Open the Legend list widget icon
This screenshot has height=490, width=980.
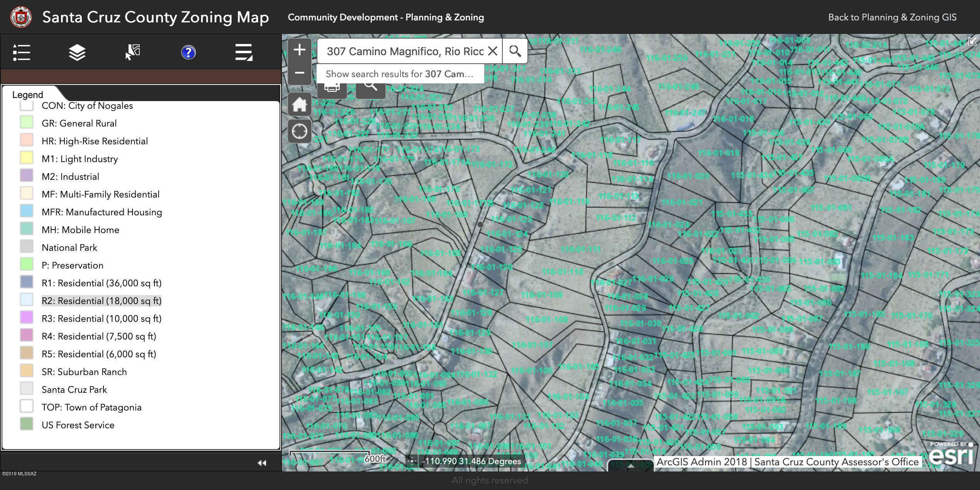coord(22,52)
